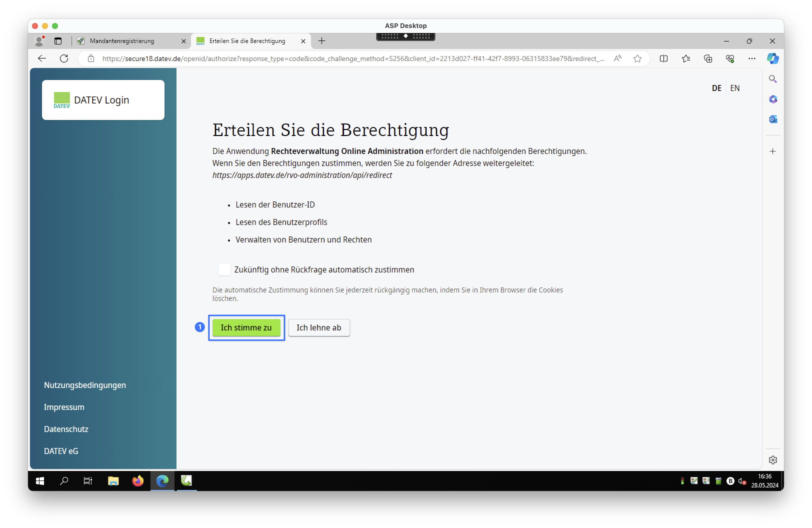
Task: Open the Copilot sidebar icon
Action: pyautogui.click(x=772, y=59)
